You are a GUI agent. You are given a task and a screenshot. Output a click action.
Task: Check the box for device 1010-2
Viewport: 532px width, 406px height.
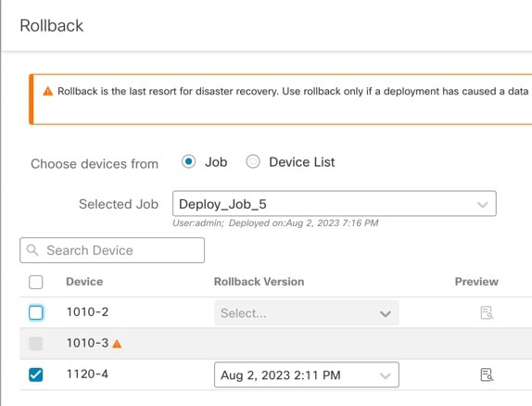[x=35, y=312]
